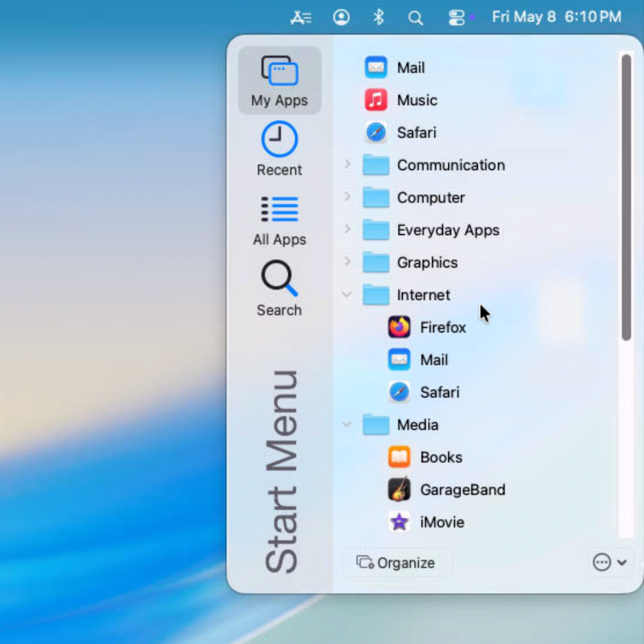Expand the Graphics folder chevron

348,261
